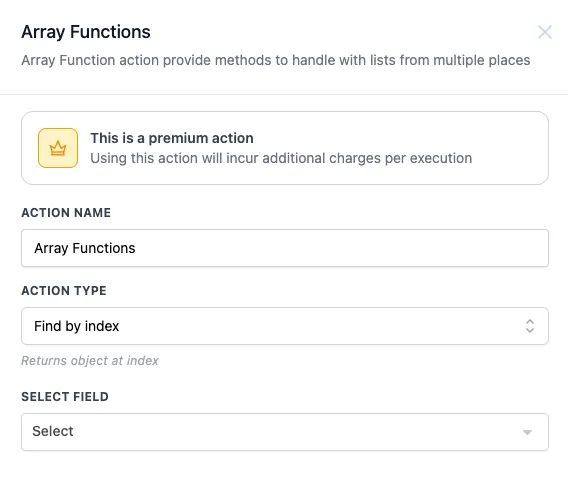Click the additional charges per execution notice
The height and width of the screenshot is (486, 568).
coord(281,158)
